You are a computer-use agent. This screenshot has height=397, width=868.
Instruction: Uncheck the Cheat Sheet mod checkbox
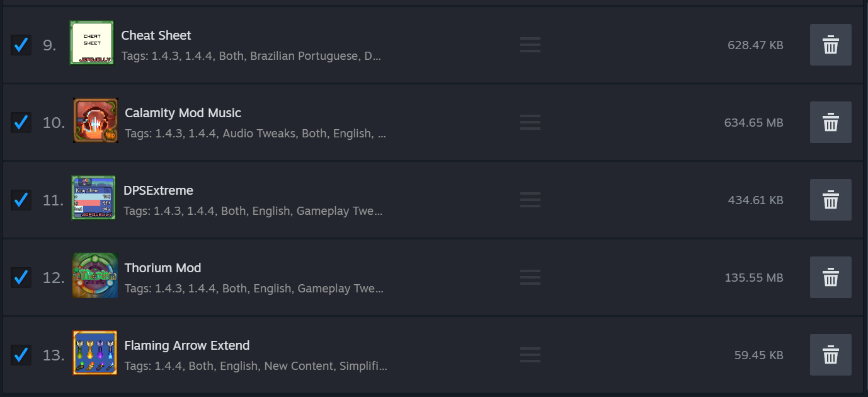[x=21, y=45]
